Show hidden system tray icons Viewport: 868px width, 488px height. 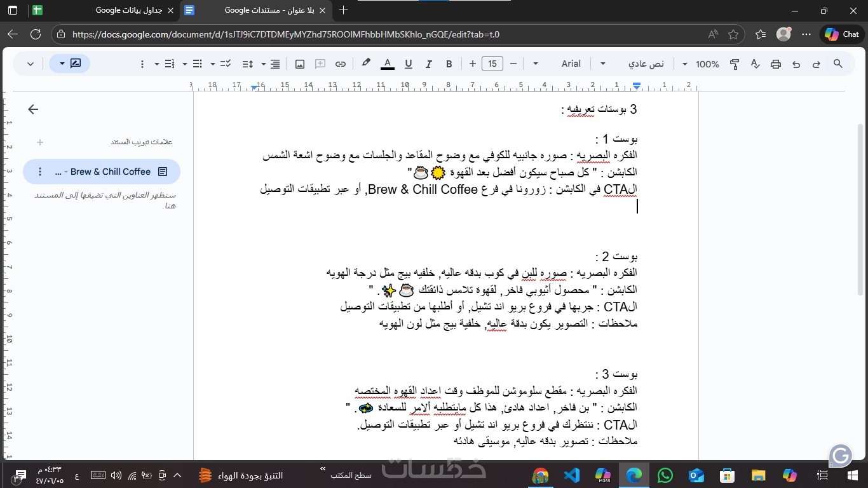177,475
